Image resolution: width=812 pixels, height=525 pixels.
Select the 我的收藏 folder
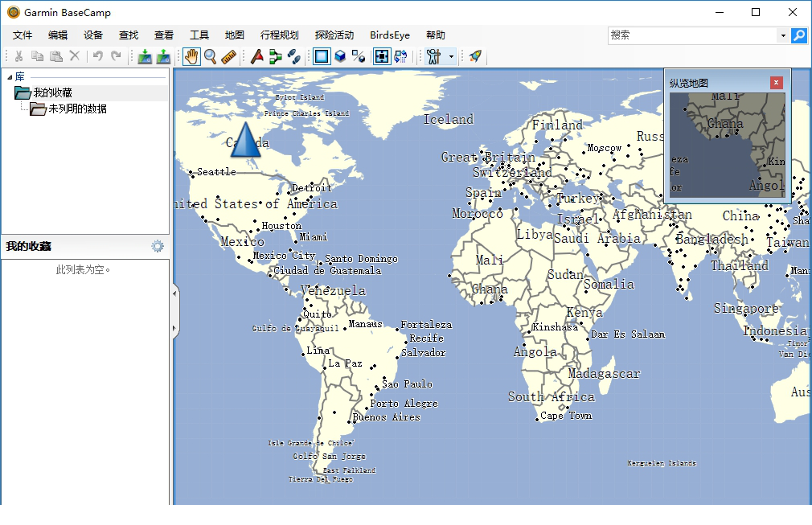[x=52, y=92]
